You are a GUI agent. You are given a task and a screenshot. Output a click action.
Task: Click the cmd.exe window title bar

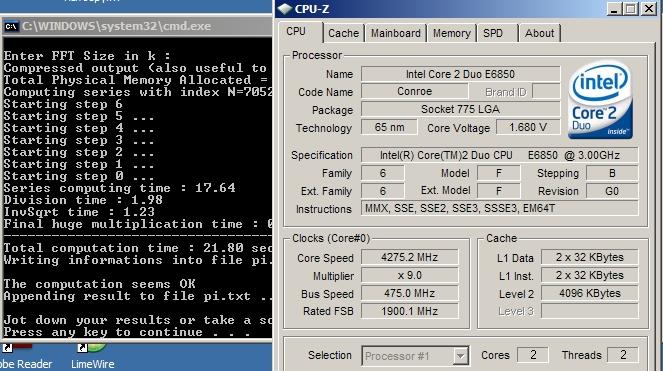pyautogui.click(x=136, y=26)
